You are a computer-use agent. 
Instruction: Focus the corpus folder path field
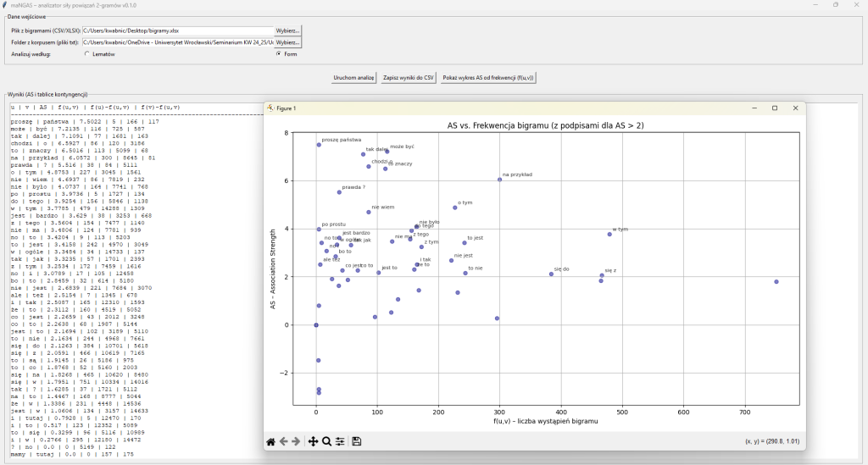click(x=178, y=42)
